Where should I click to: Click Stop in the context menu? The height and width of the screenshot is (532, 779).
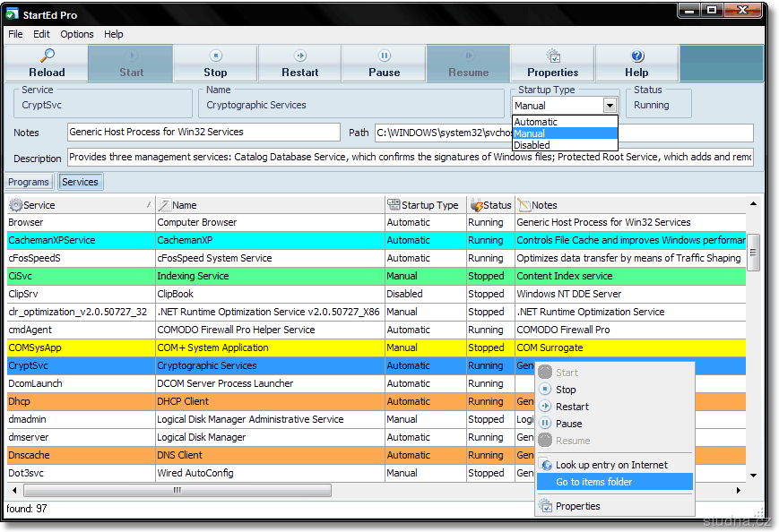[x=566, y=390]
